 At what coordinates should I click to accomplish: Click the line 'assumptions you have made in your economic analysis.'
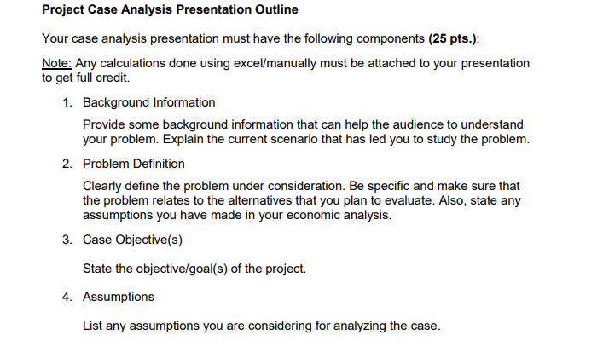tap(237, 214)
